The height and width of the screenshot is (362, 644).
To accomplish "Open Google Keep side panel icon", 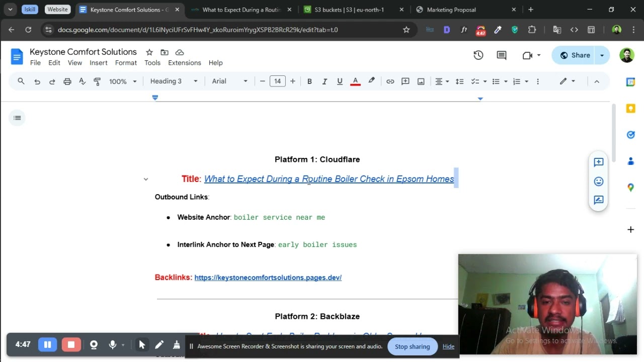I will [630, 108].
